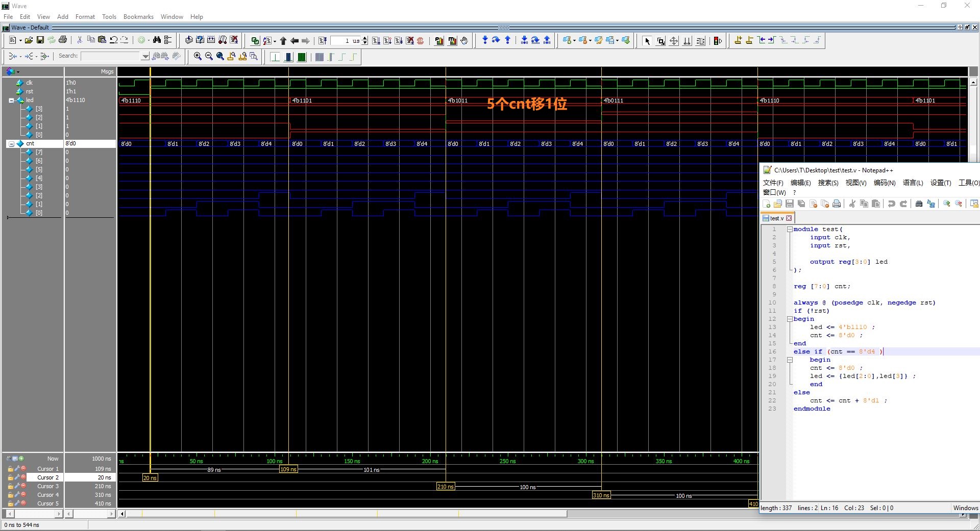Screen dimensions: 980x531
Task: Click the wrench edit icon for Cursor 3
Action: 17,486
